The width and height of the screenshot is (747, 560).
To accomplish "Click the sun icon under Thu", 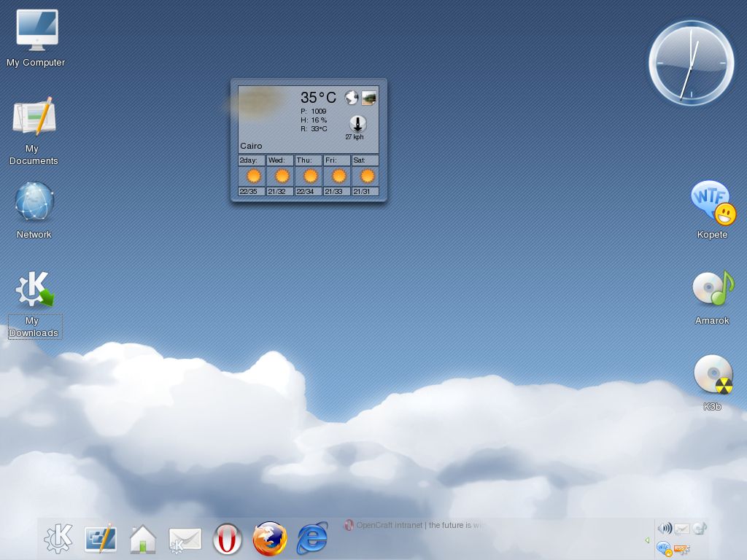I will tap(310, 176).
